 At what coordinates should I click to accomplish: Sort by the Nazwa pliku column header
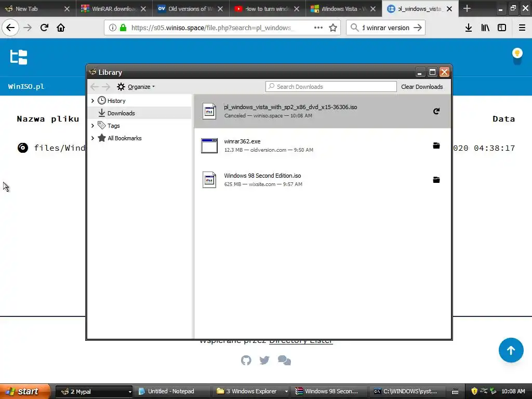point(48,119)
